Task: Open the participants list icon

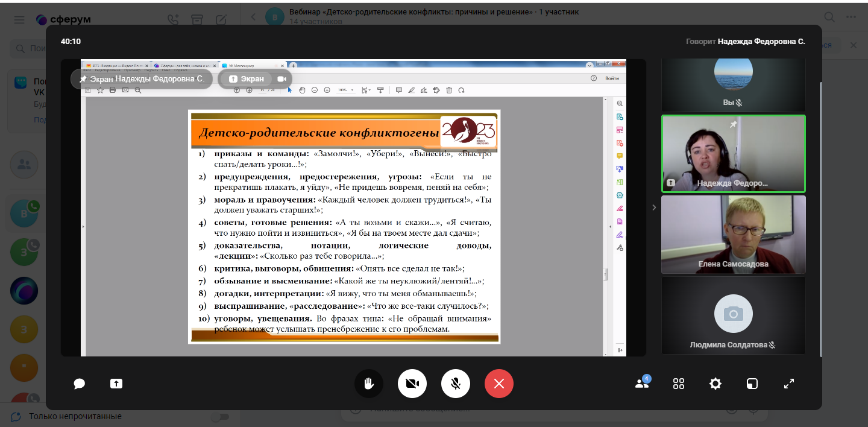Action: coord(642,384)
